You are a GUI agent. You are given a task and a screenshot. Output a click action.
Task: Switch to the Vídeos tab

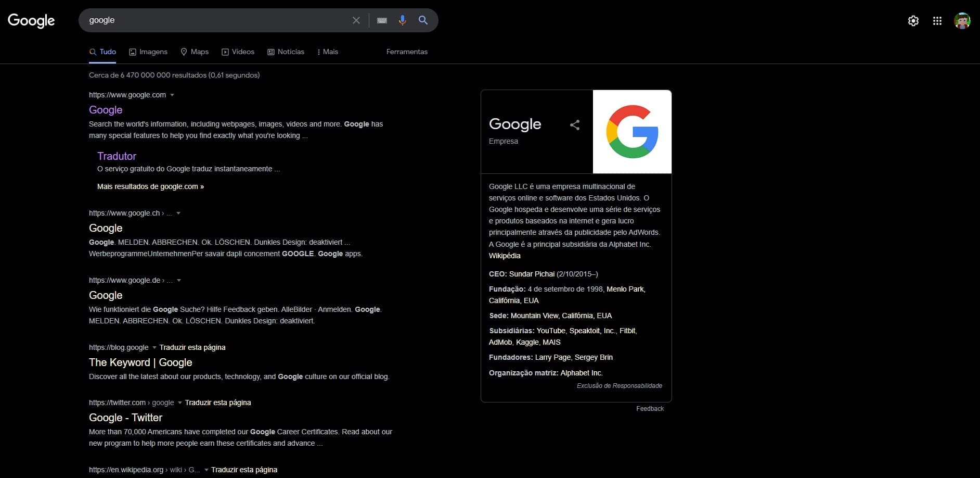[238, 52]
